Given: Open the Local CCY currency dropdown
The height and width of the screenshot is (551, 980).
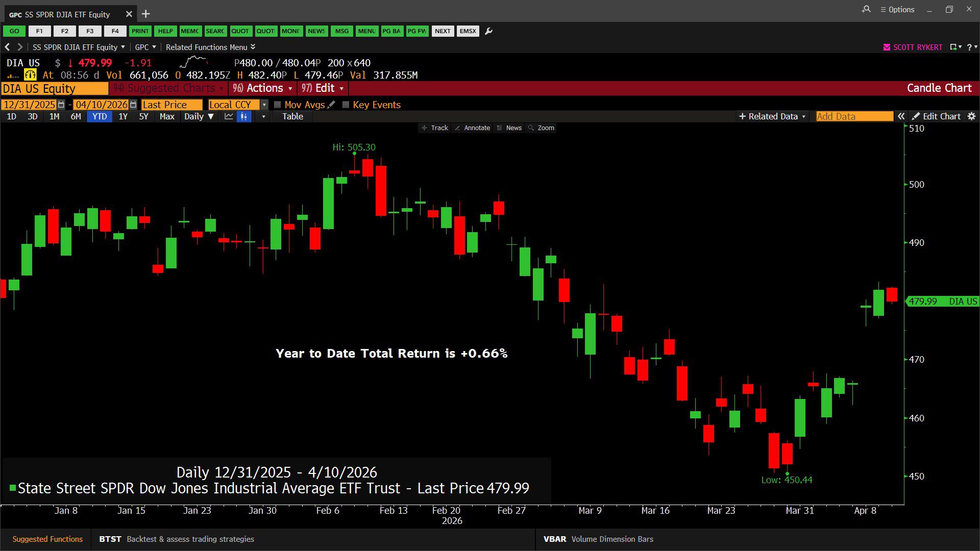Looking at the screenshot, I should click(x=264, y=105).
